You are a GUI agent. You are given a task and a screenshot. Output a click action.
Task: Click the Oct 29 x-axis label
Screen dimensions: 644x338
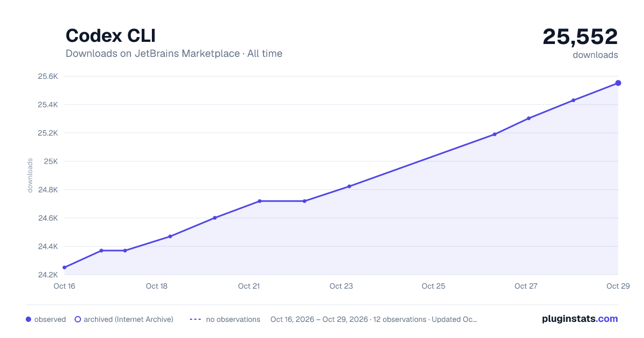(x=618, y=286)
